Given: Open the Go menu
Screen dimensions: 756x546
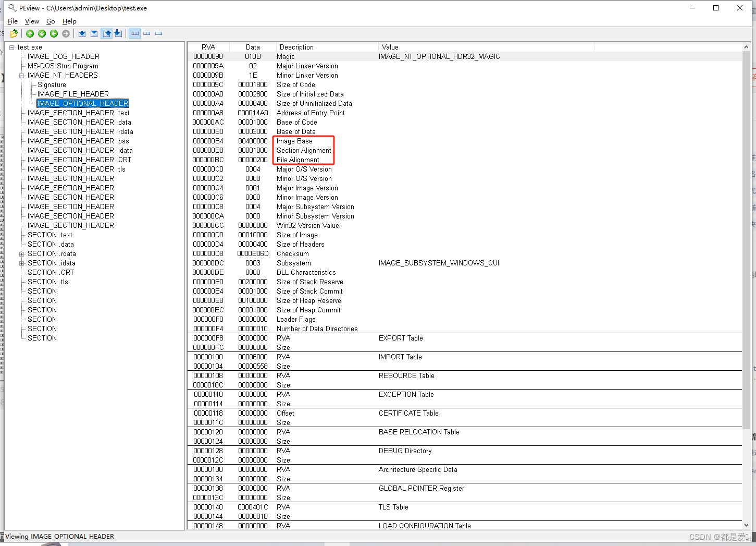Looking at the screenshot, I should pyautogui.click(x=51, y=21).
